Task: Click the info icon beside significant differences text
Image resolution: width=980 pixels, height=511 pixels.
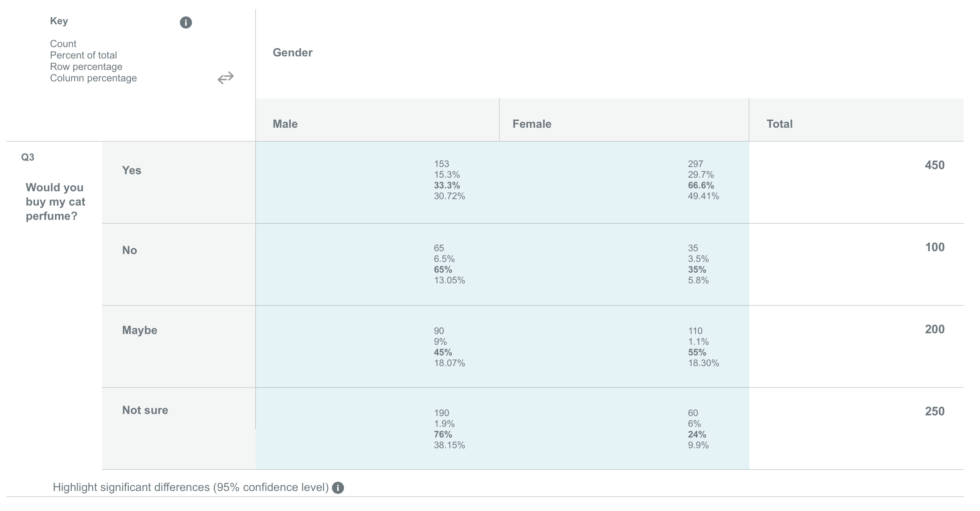Action: click(x=338, y=487)
